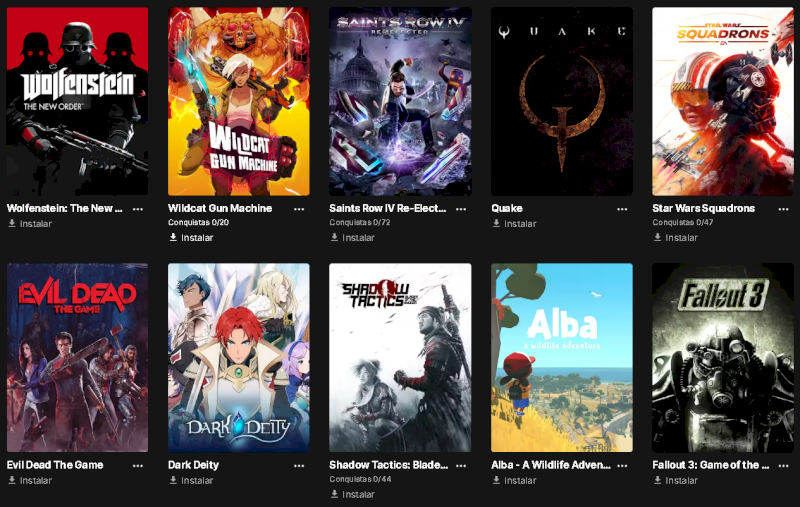Viewport: 800px width, 507px height.
Task: Click Instalar under Star Wars Squadrons
Action: [676, 237]
